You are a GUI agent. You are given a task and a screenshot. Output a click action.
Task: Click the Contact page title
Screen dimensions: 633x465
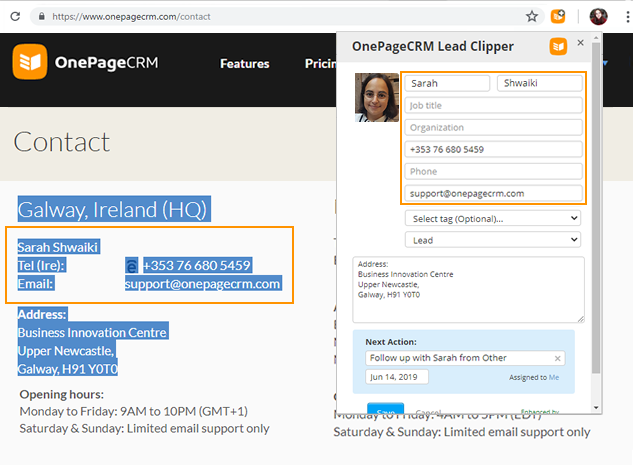point(61,142)
